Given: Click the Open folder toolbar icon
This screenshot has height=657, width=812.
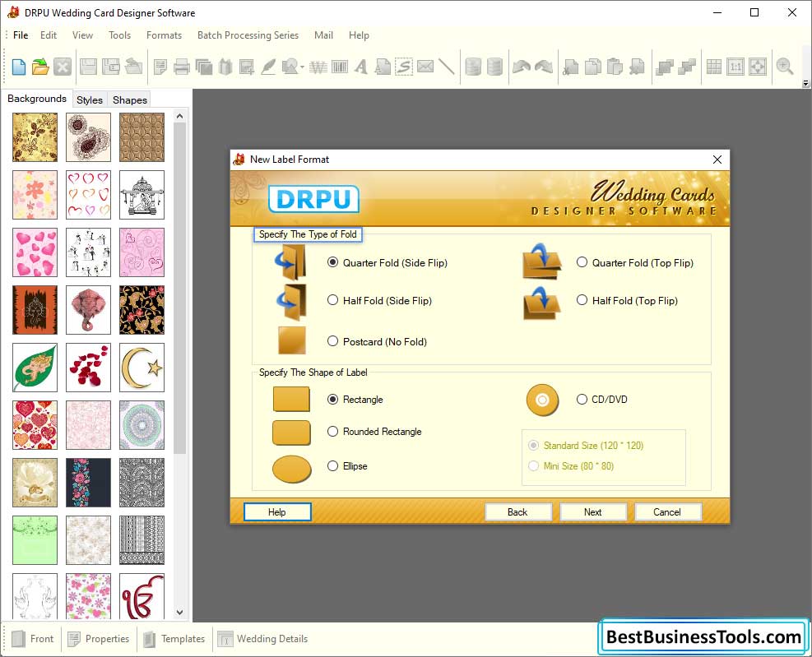Looking at the screenshot, I should (40, 67).
